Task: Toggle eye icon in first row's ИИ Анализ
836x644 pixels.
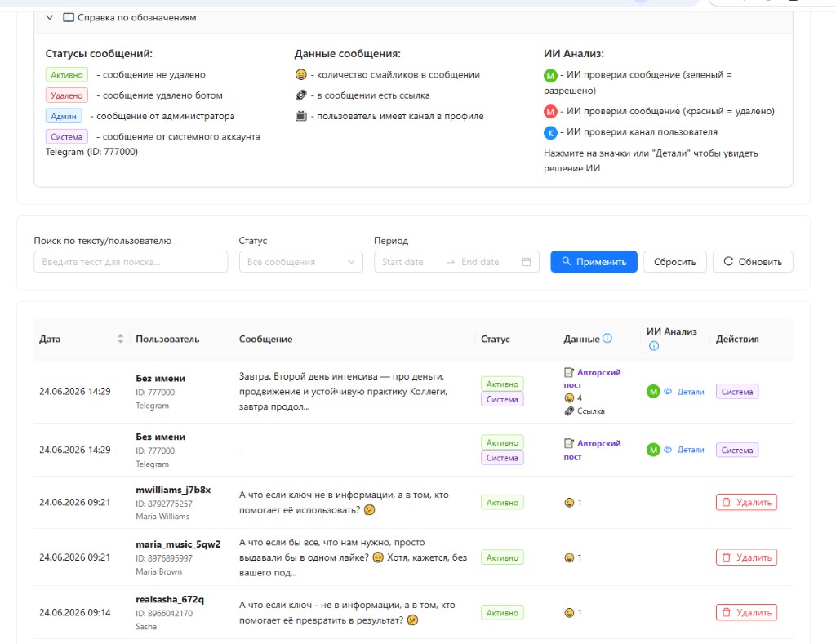Action: (668, 391)
